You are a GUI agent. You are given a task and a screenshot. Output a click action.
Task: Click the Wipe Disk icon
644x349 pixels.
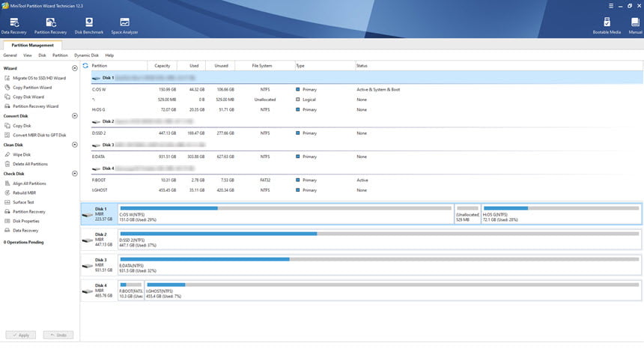coord(7,155)
